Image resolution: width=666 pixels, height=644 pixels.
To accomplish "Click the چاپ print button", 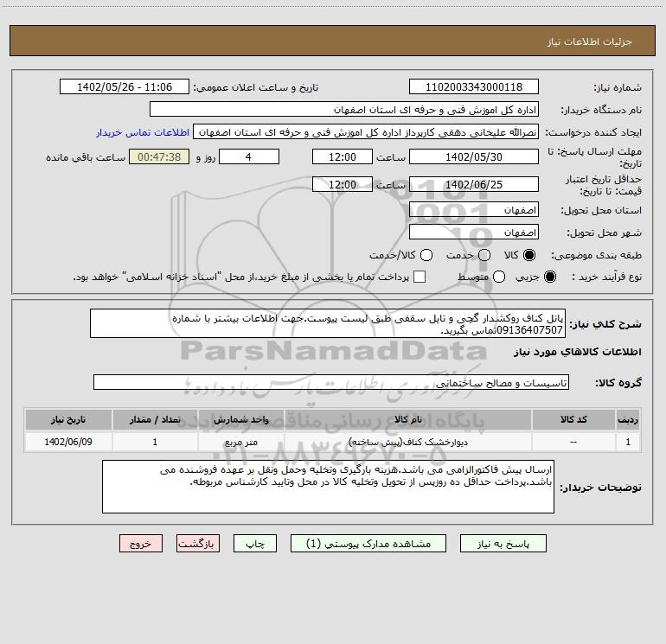I will tap(255, 544).
